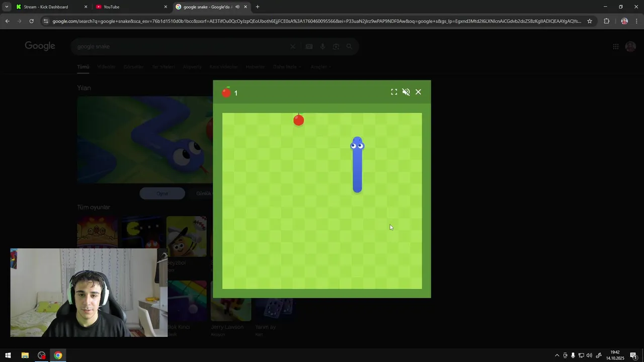Open the Windows notification center
Screen dimensions: 644x362
point(633,355)
